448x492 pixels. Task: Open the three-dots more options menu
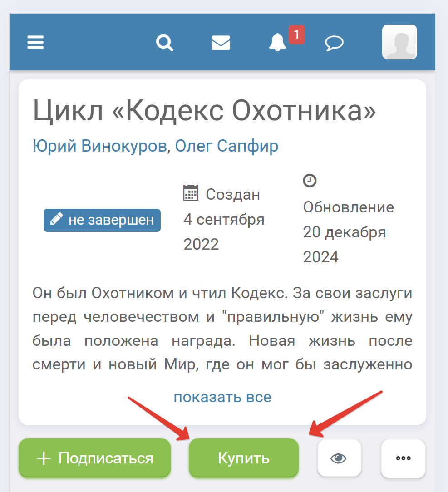click(403, 458)
